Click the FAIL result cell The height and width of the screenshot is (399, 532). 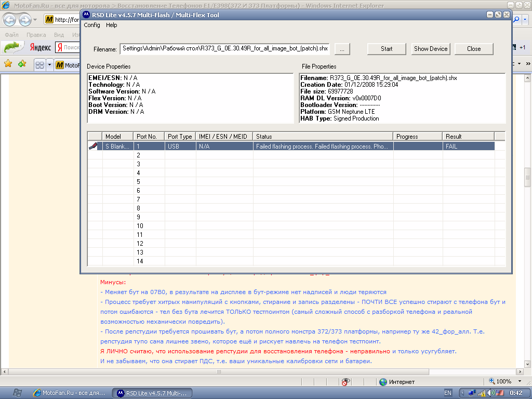point(469,146)
